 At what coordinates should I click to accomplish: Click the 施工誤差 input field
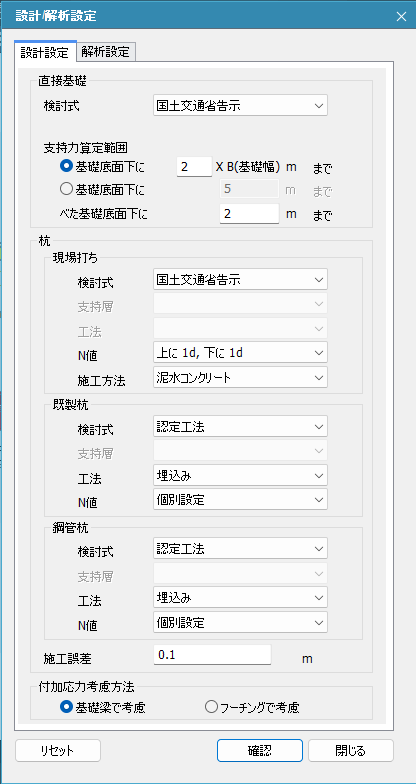click(212, 655)
